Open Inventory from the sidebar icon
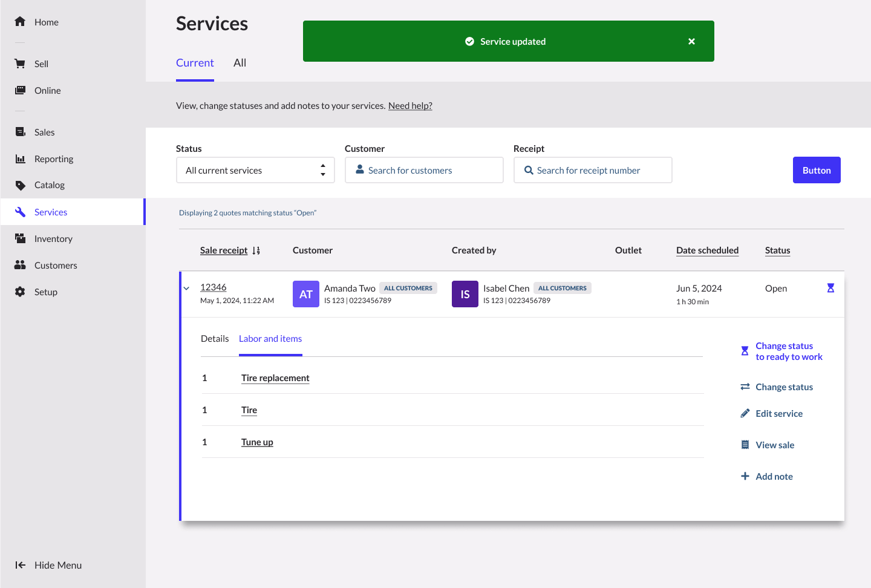This screenshot has height=588, width=871. pyautogui.click(x=20, y=238)
